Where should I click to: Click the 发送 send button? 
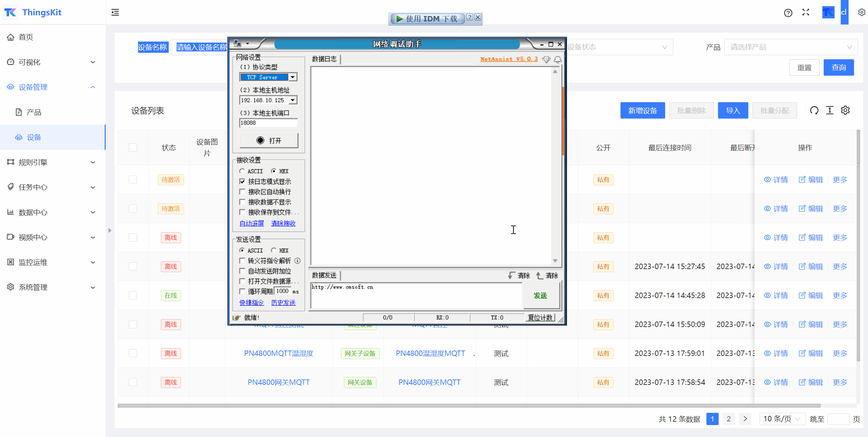(541, 296)
